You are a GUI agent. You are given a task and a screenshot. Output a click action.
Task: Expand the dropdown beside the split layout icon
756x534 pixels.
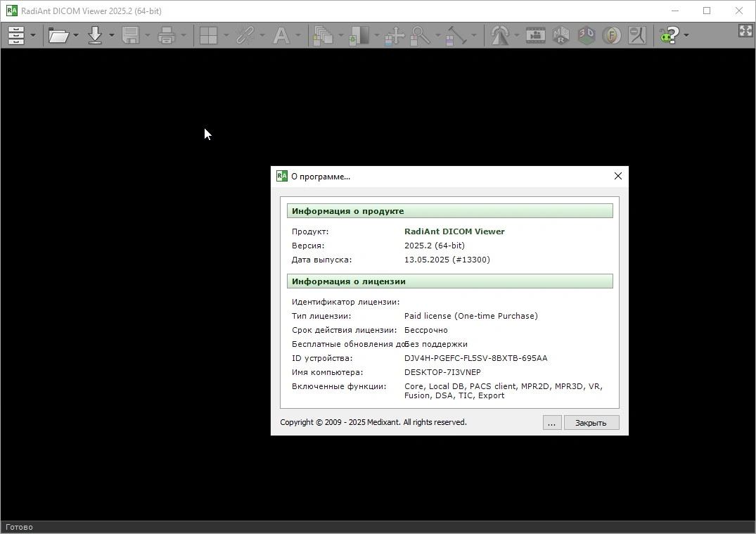coord(226,35)
